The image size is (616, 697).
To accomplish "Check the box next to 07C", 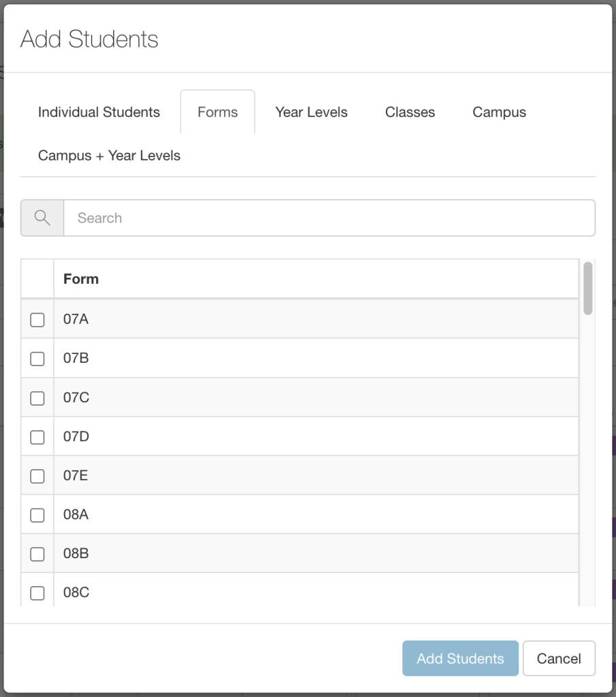I will [x=37, y=398].
